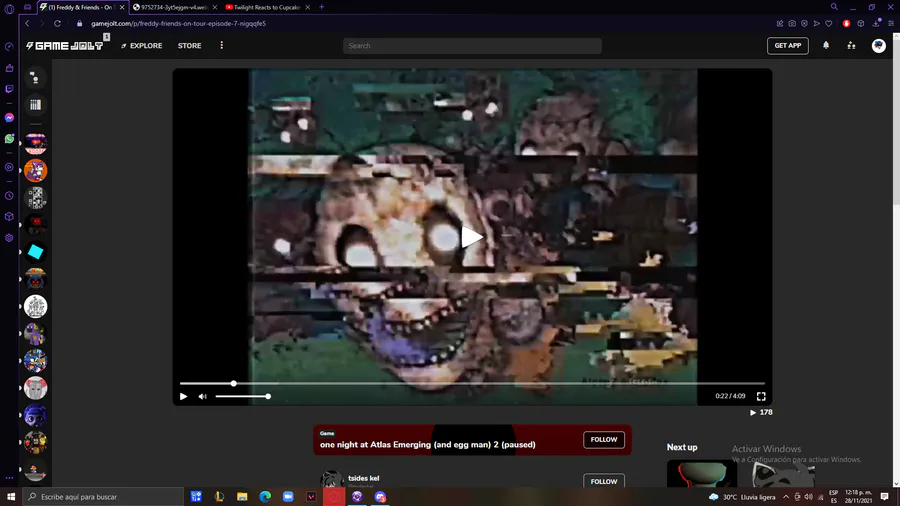The image size is (900, 506).
Task: Open the Twitch icon in the browser sidebar
Action: tap(9, 89)
